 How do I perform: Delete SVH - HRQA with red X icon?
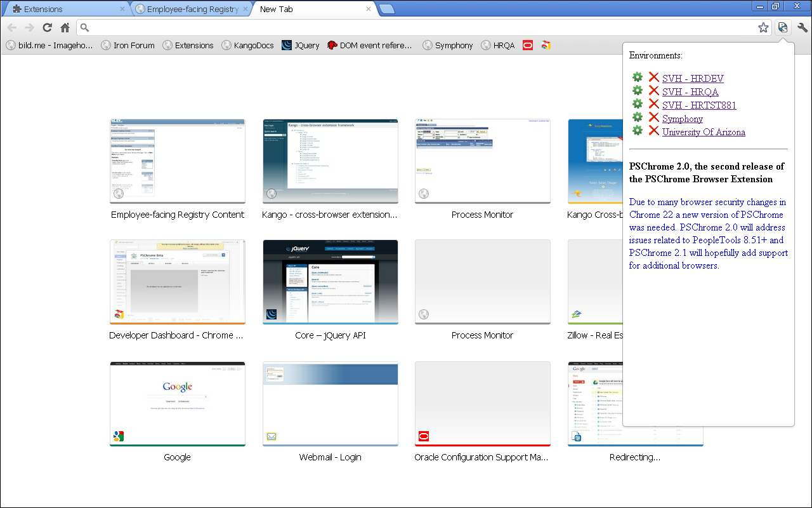pos(654,91)
